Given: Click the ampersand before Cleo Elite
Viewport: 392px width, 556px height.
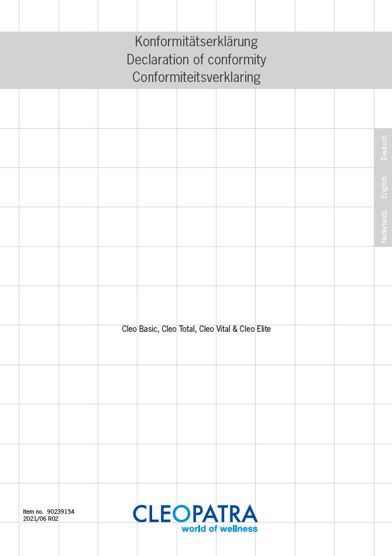Looking at the screenshot, I should coord(235,329).
